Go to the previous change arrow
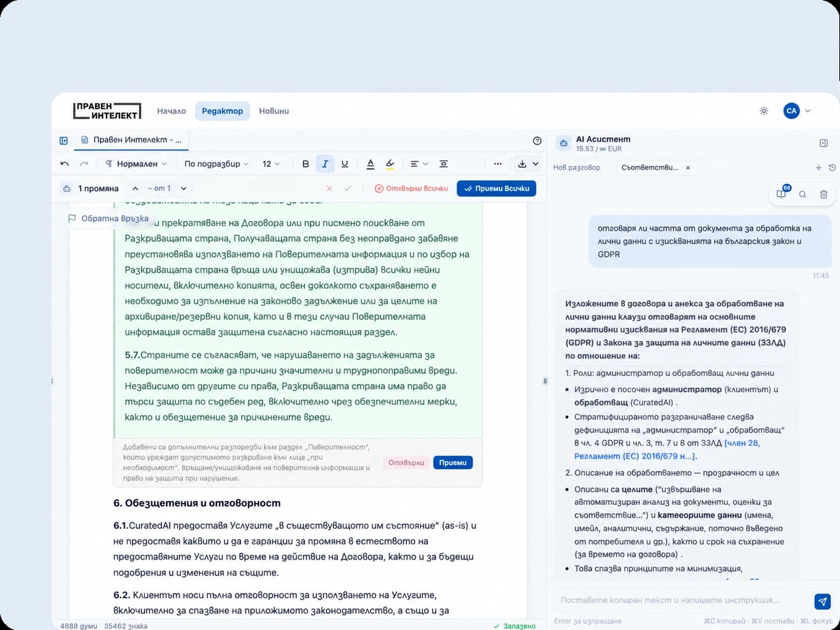The height and width of the screenshot is (630, 840). pos(135,189)
